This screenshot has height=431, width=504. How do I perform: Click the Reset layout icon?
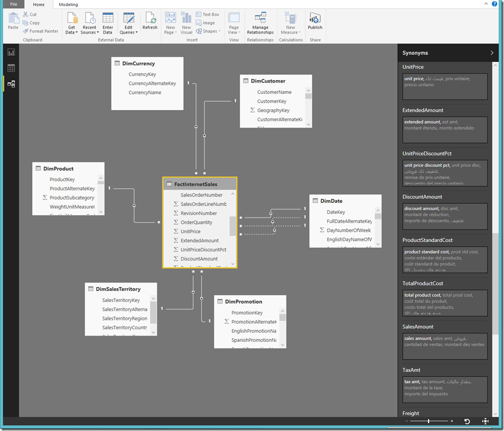coord(467,421)
